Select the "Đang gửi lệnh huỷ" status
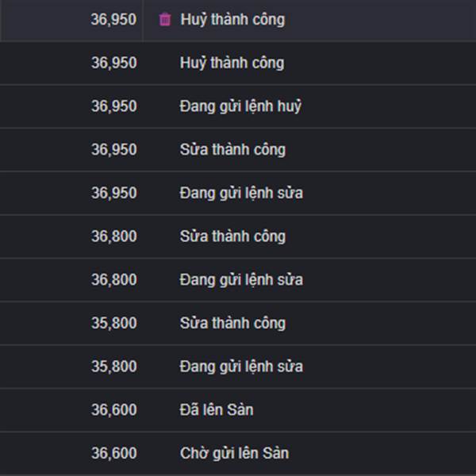 [x=240, y=106]
